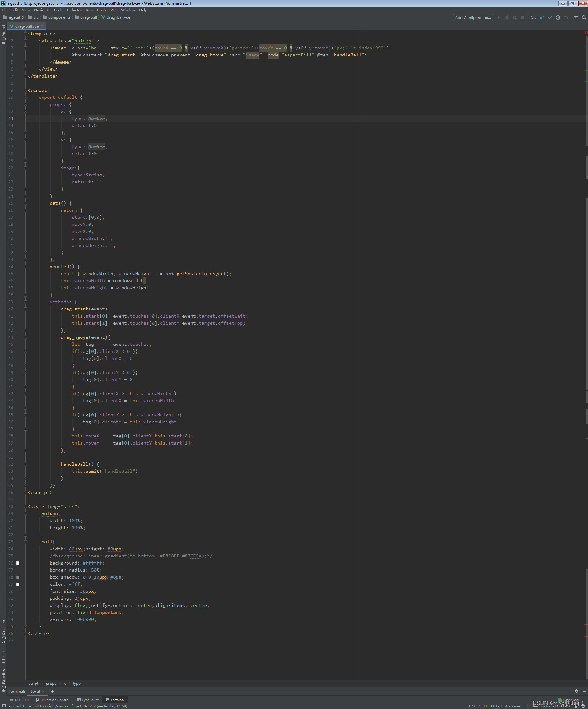Collapse the props block on line 11
588x709 pixels.
point(26,104)
